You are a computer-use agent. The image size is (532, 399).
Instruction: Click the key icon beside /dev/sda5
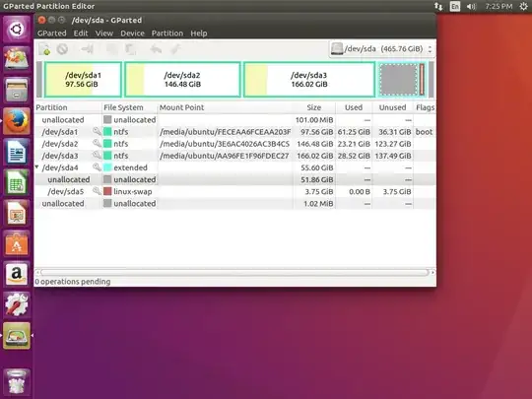point(97,191)
